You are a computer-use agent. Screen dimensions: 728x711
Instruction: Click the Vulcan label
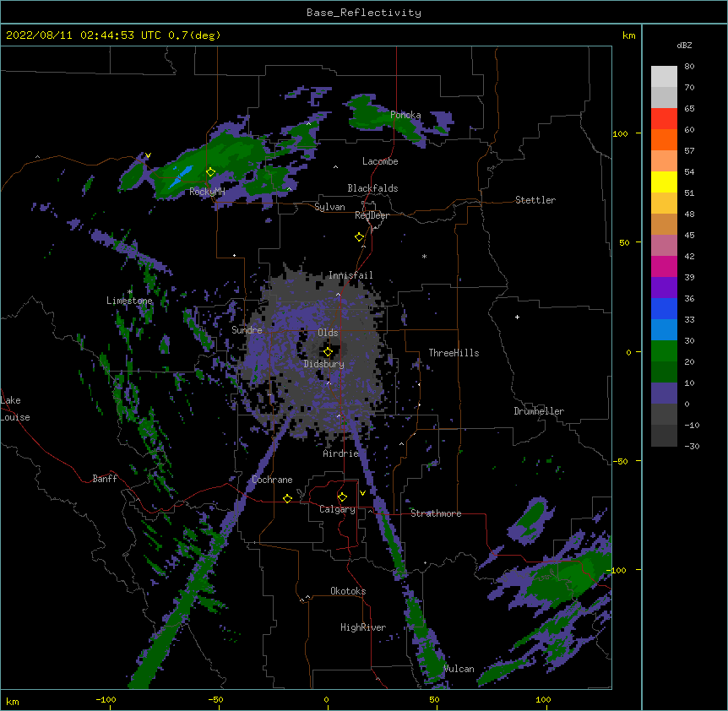459,669
